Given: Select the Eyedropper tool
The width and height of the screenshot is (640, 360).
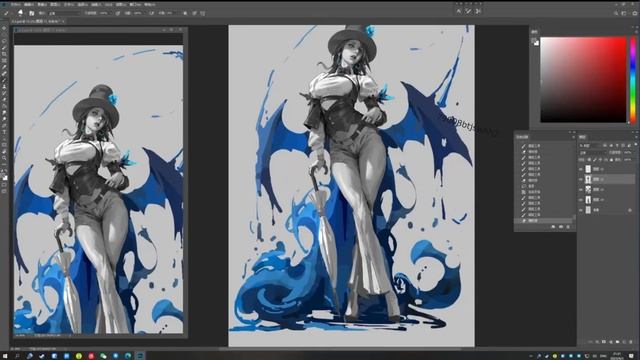Looking at the screenshot, I should [4, 67].
